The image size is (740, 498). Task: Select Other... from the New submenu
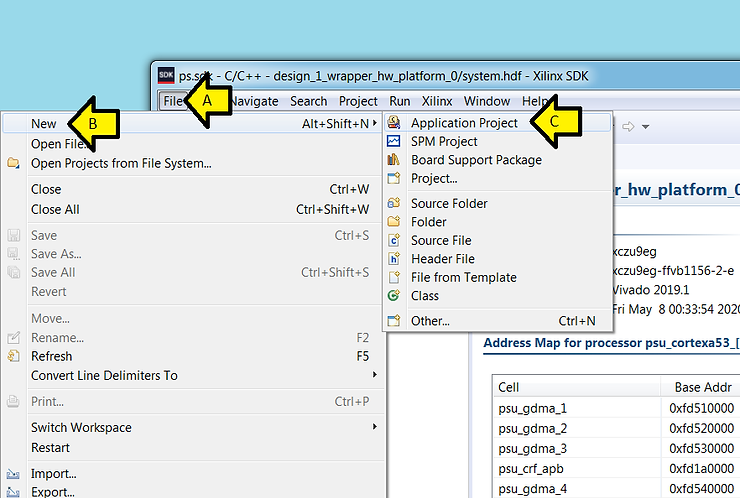click(x=430, y=321)
